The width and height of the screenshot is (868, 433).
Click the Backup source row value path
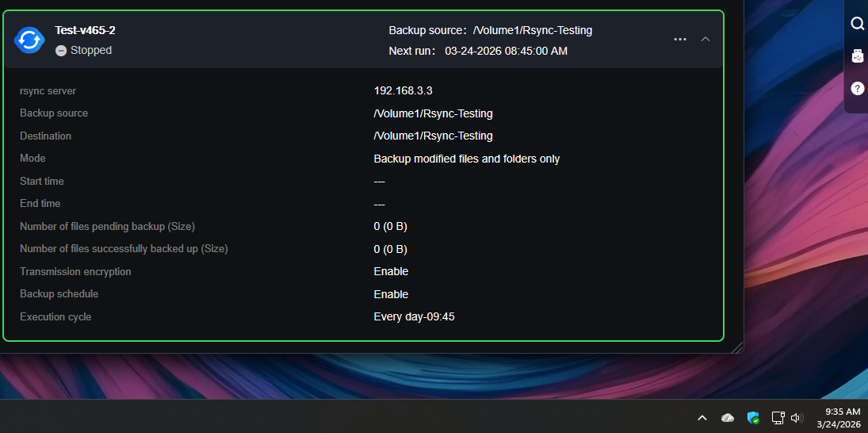433,113
